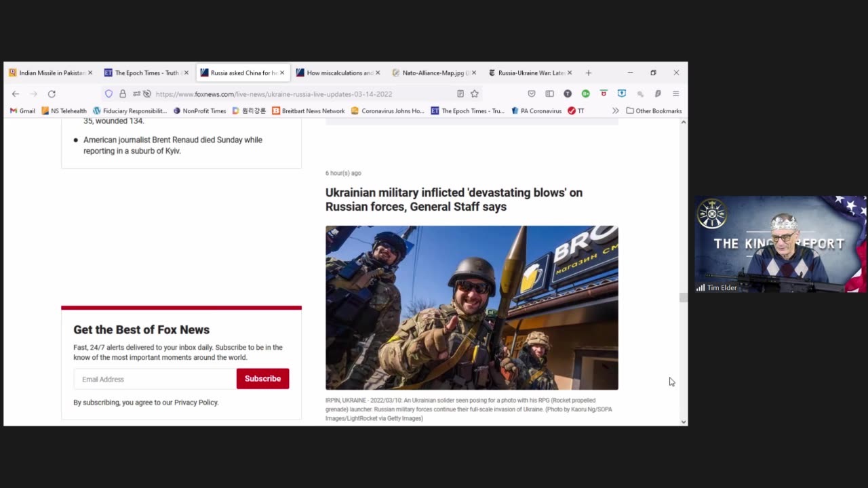Show more bookmarks with the chevron
The width and height of the screenshot is (868, 488).
(616, 111)
